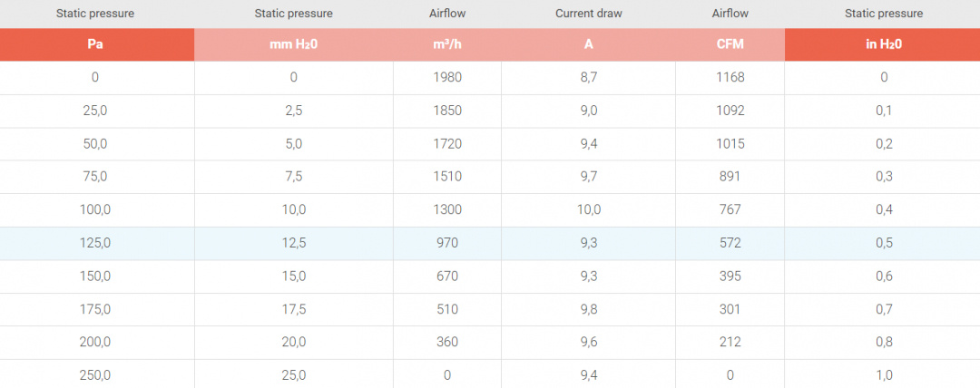980x388 pixels.
Task: Click the Pa column header
Action: [95, 44]
